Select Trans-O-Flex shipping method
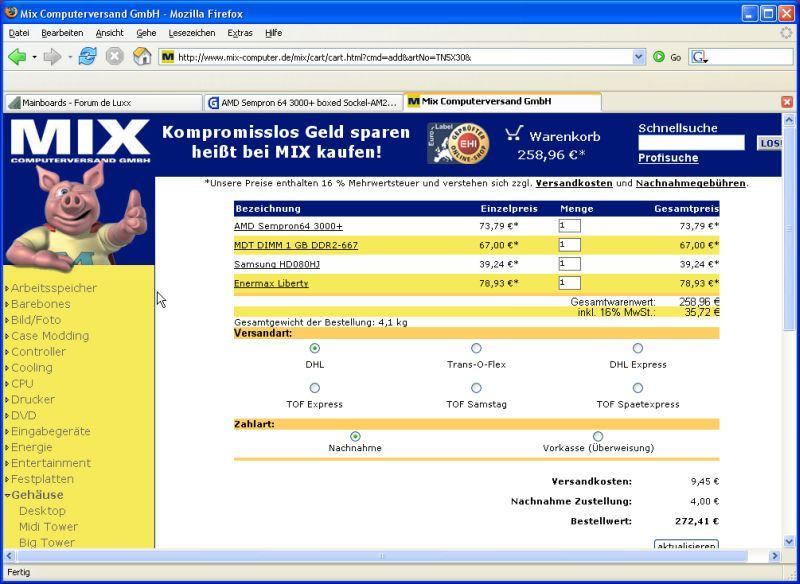Image resolution: width=800 pixels, height=584 pixels. pyautogui.click(x=476, y=348)
